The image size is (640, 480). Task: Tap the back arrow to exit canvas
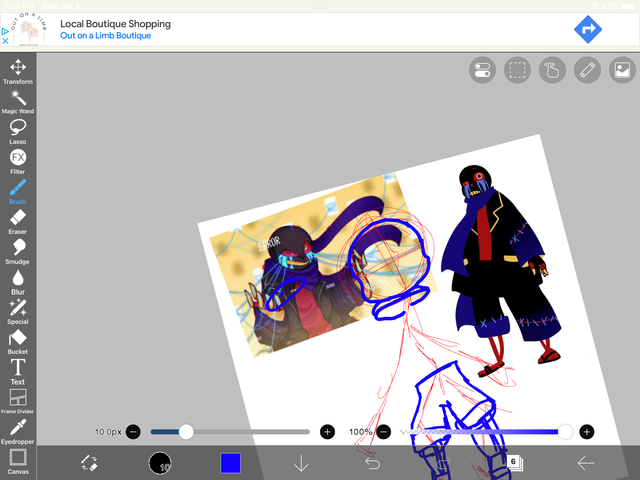(x=586, y=463)
